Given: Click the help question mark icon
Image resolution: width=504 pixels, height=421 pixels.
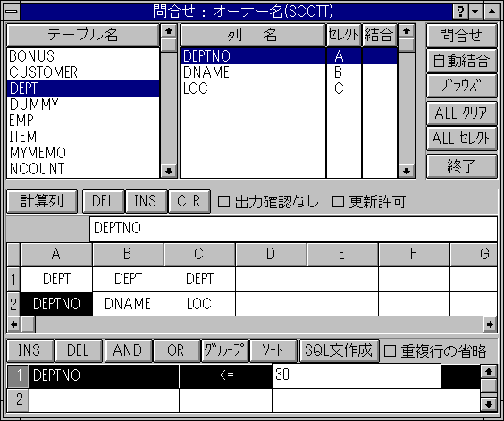Looking at the screenshot, I should (x=460, y=12).
